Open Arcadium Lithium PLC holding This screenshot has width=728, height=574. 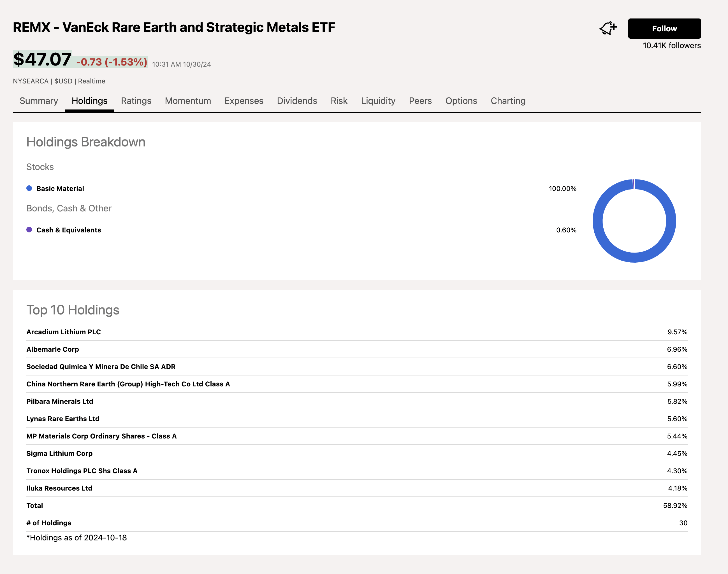click(x=64, y=332)
